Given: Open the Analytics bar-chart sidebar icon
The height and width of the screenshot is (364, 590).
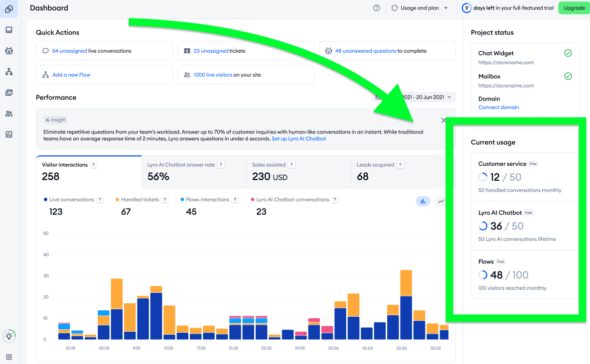Looking at the screenshot, I should (8, 134).
